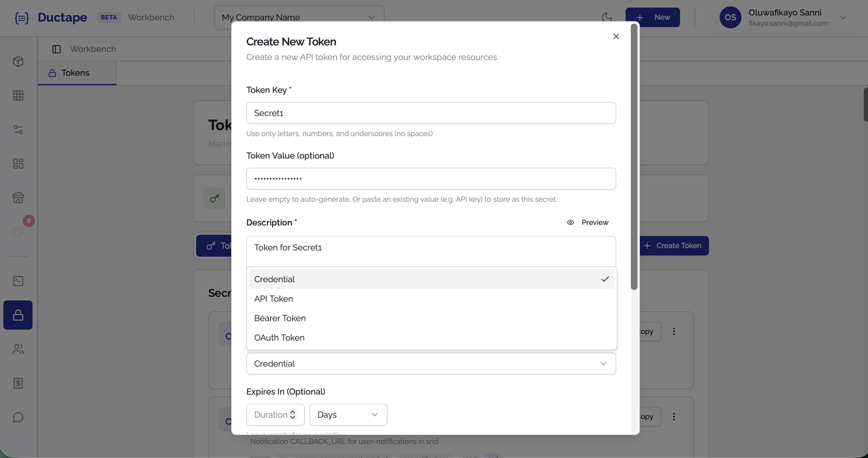Click the connections pipeline icon in sidebar
The image size is (868, 458).
18,130
